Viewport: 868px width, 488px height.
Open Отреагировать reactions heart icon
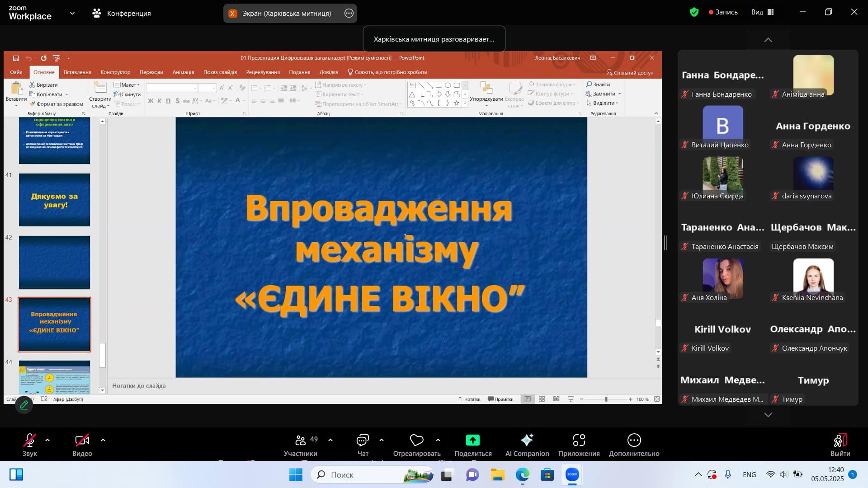(x=417, y=440)
